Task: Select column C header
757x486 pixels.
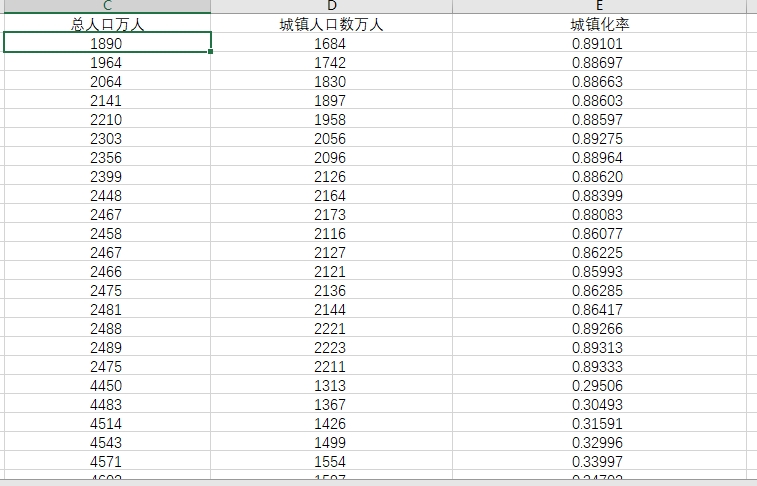Action: (107, 6)
